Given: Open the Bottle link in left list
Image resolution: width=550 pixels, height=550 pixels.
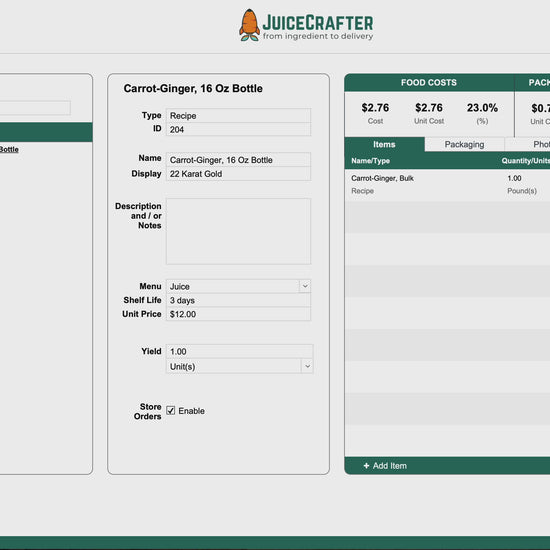Looking at the screenshot, I should pos(9,149).
